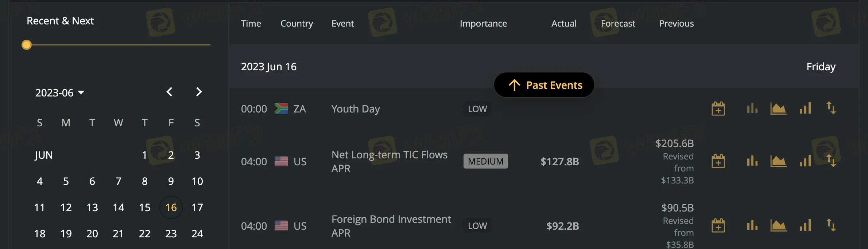Open the 2023-06 month dropdown
Viewport: 868px width, 249px height.
[60, 93]
